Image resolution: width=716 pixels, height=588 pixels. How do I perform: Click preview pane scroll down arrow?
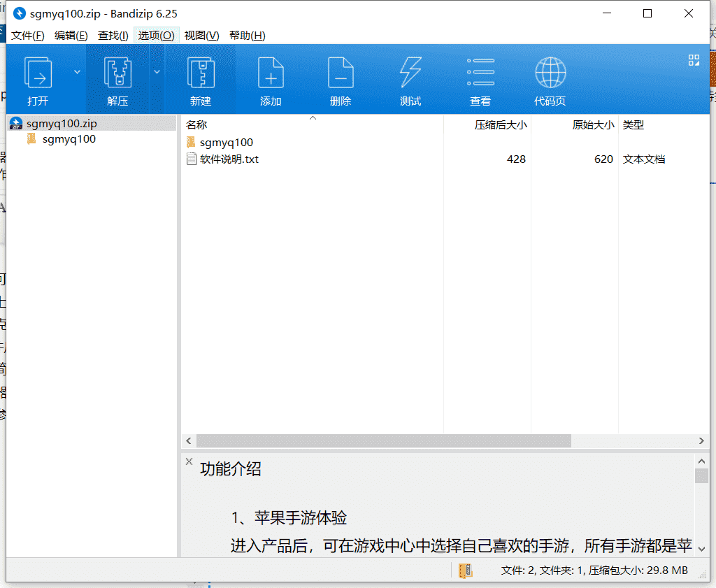[702, 549]
